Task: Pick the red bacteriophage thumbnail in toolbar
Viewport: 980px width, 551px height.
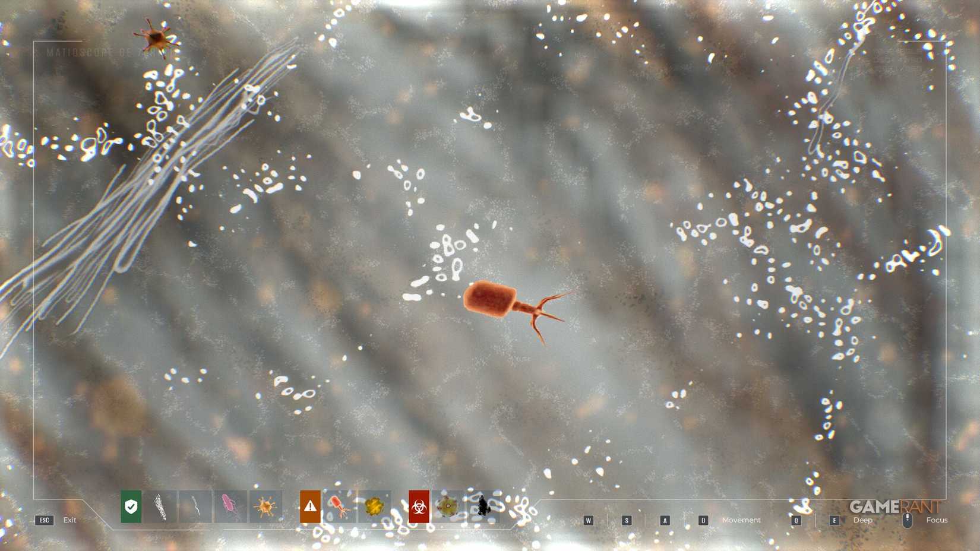Action: pos(339,506)
